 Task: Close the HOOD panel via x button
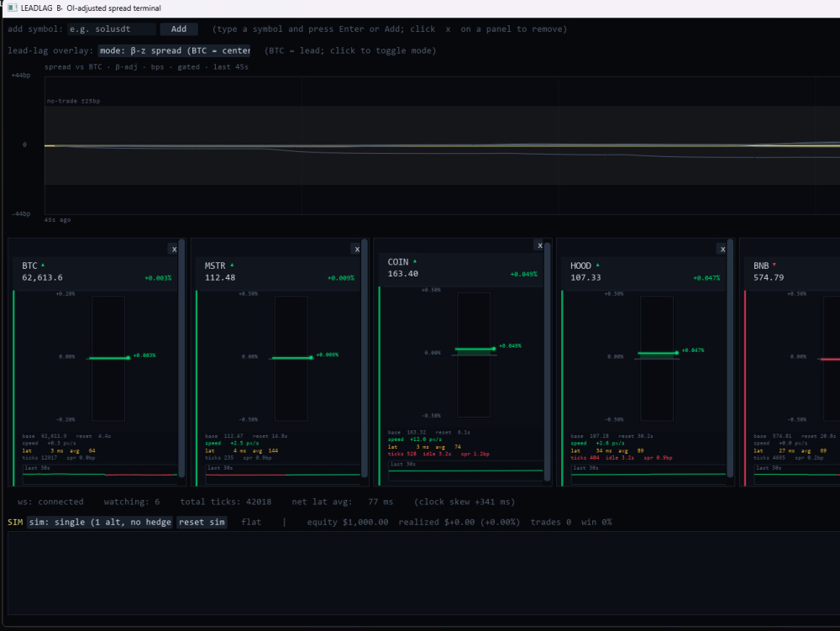(722, 249)
